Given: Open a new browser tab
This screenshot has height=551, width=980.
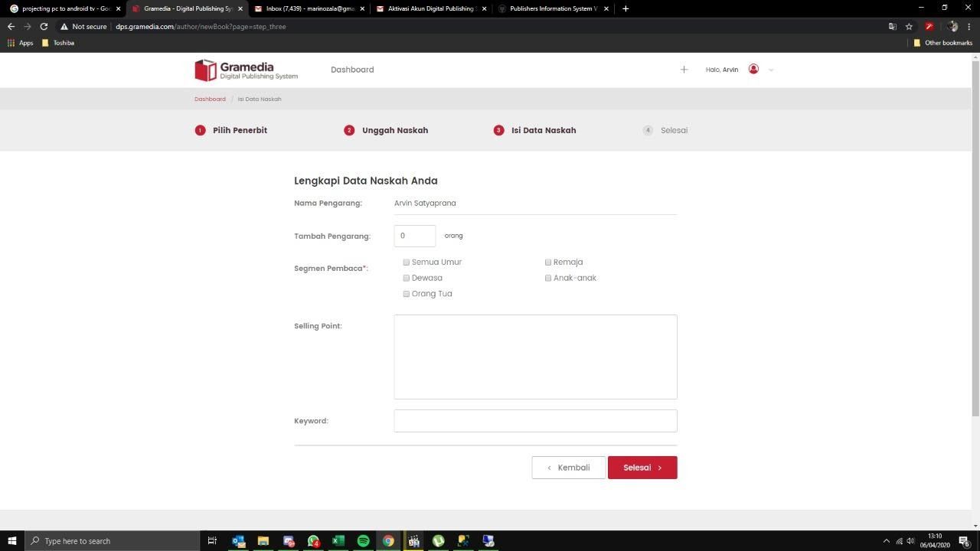Looking at the screenshot, I should 626,8.
